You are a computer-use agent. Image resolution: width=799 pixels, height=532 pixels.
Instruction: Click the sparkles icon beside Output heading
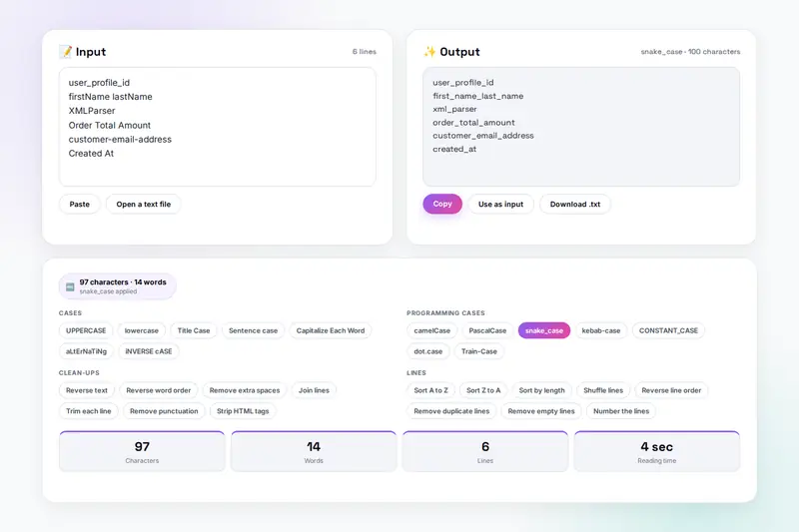[x=429, y=52]
